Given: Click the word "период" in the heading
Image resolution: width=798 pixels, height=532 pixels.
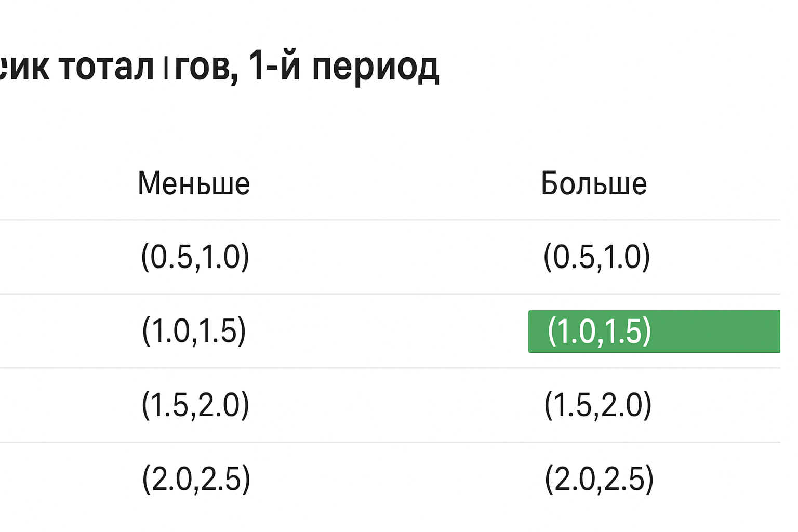Looking at the screenshot, I should coord(375,68).
